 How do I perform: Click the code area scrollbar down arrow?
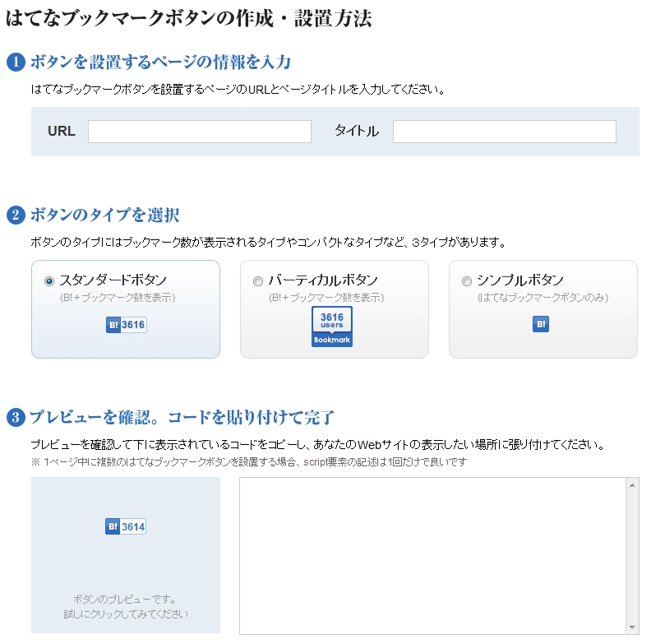point(632,627)
